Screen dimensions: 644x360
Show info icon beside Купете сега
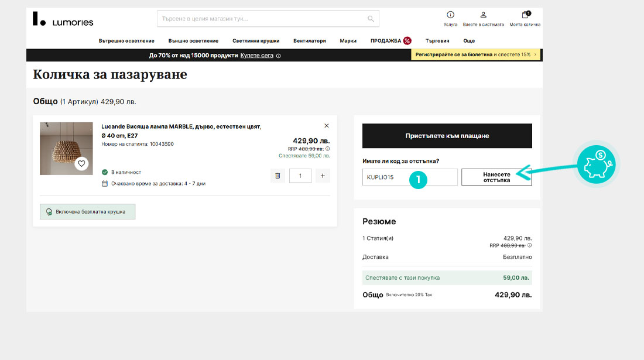tap(279, 56)
